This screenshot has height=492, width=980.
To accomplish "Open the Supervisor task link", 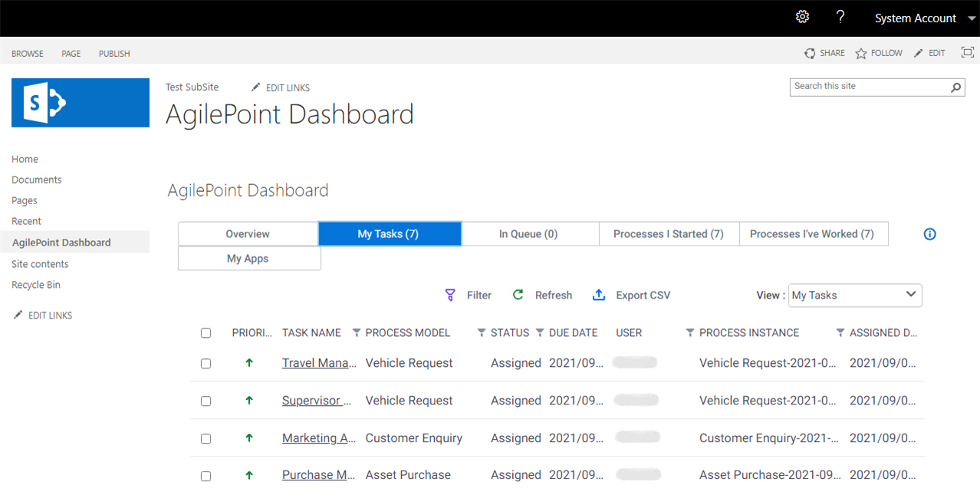I will (x=317, y=401).
